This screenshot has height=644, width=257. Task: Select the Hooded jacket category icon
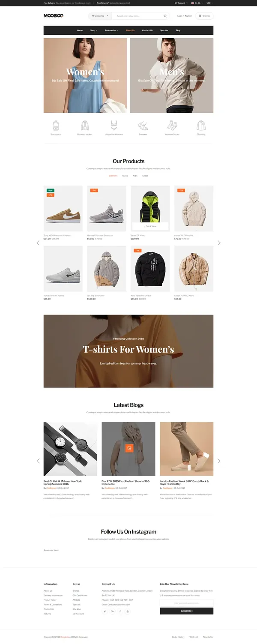click(85, 126)
